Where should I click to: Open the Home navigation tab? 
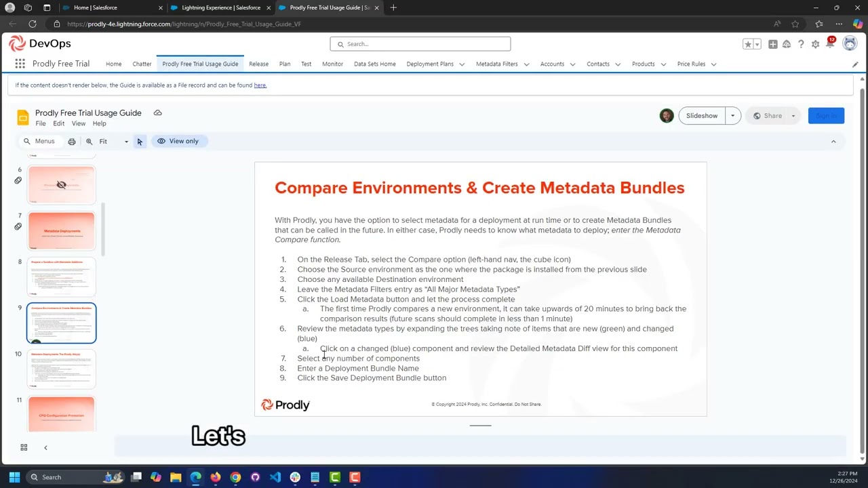pyautogui.click(x=114, y=64)
